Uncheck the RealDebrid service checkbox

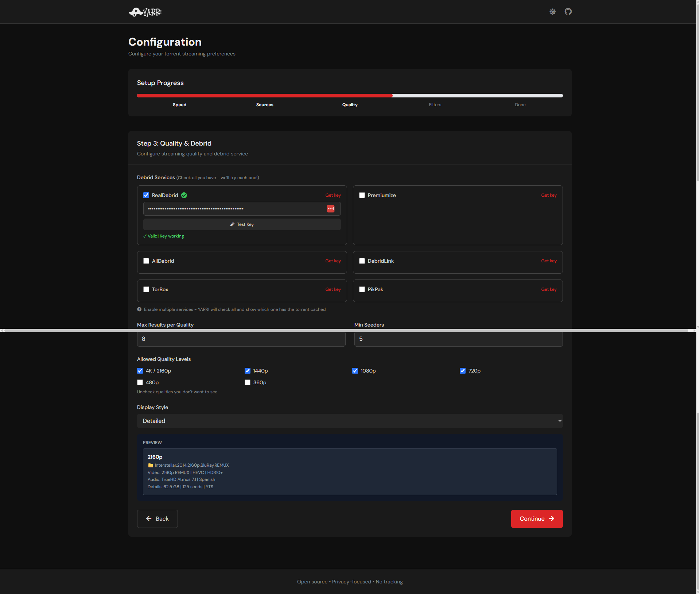tap(146, 195)
